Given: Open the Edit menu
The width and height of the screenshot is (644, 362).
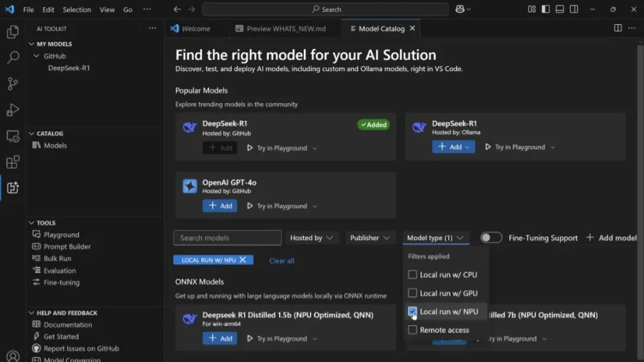Looking at the screenshot, I should pyautogui.click(x=48, y=9).
